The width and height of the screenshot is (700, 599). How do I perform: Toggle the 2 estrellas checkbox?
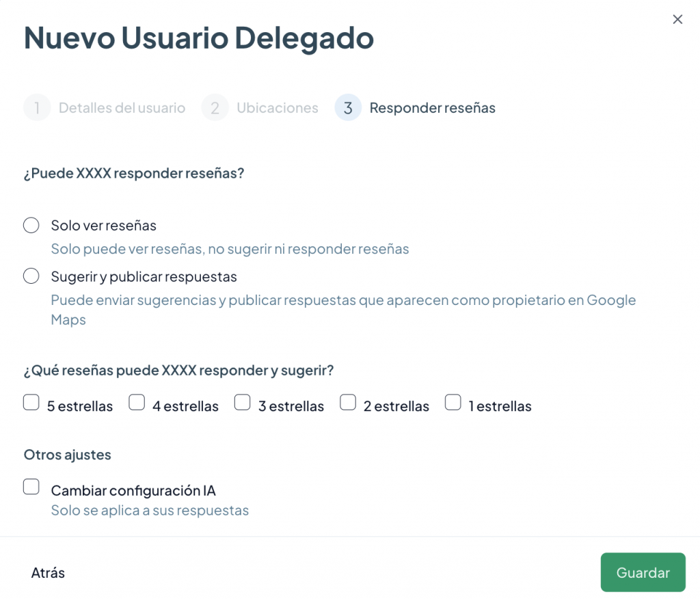tap(348, 402)
